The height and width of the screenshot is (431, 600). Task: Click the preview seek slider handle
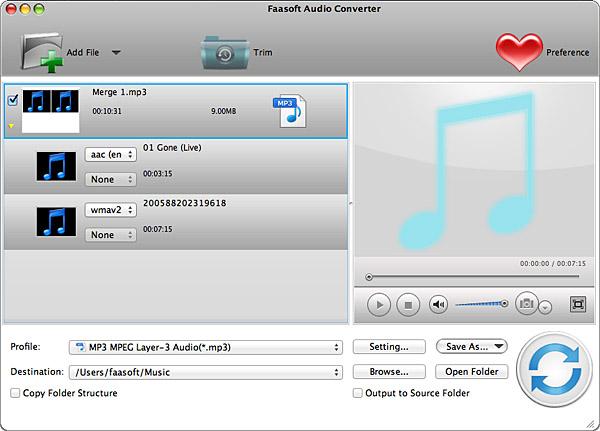pyautogui.click(x=369, y=277)
